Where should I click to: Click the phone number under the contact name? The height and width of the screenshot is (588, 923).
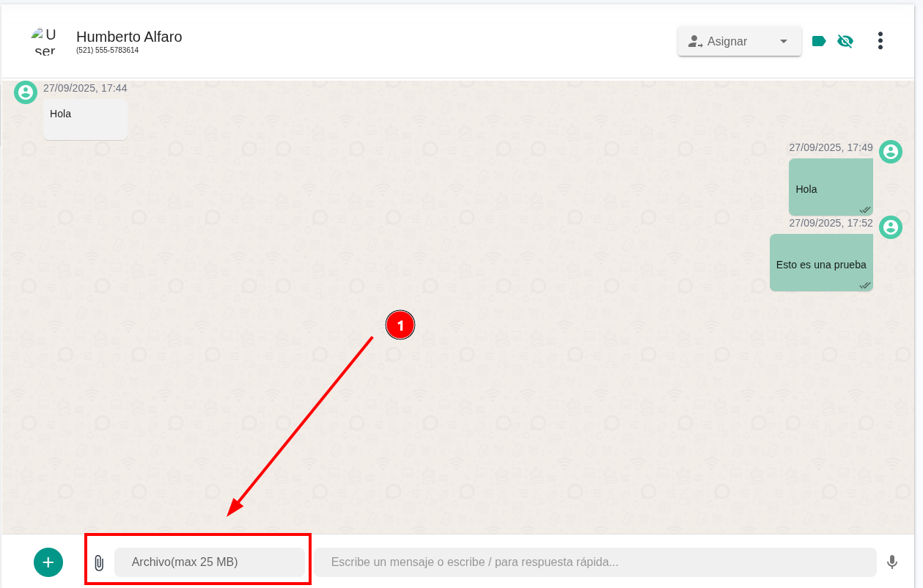107,51
